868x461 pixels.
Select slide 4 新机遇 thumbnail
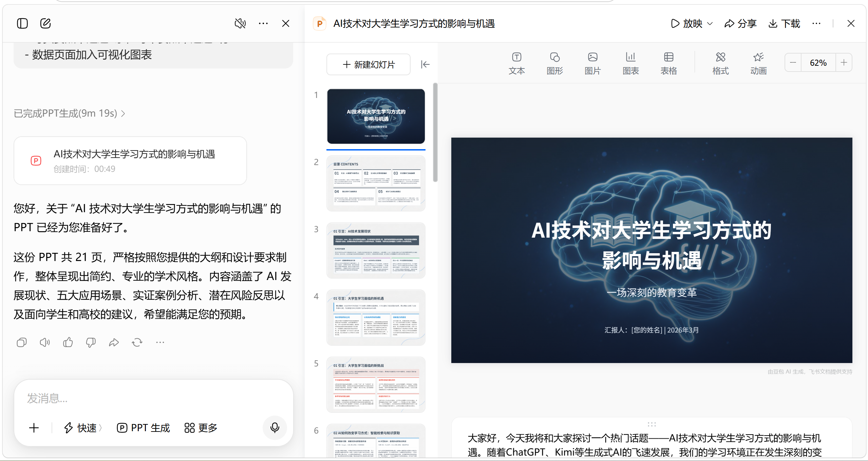[x=376, y=318]
